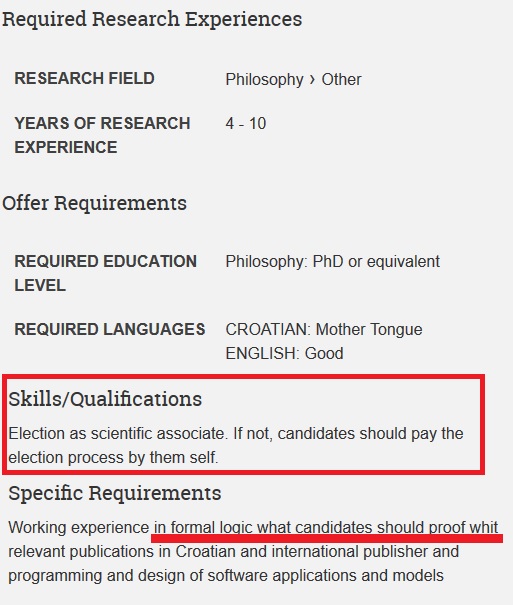Click 'ENGLISH: Good' language entry
This screenshot has height=605, width=513.
click(x=284, y=353)
